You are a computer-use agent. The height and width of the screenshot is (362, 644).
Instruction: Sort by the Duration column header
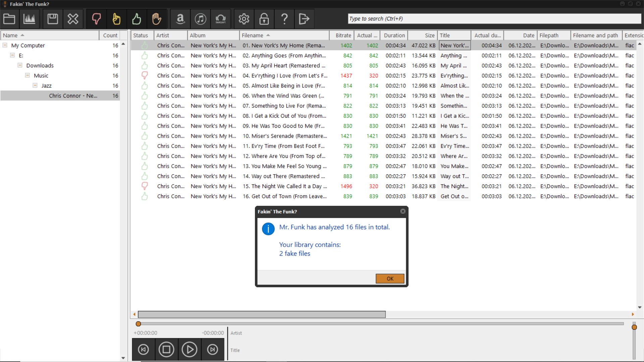click(x=394, y=35)
